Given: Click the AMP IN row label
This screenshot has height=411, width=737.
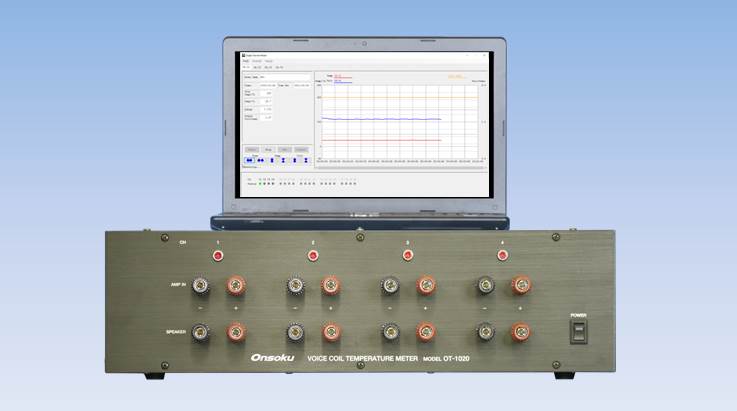Looking at the screenshot, I should (179, 285).
